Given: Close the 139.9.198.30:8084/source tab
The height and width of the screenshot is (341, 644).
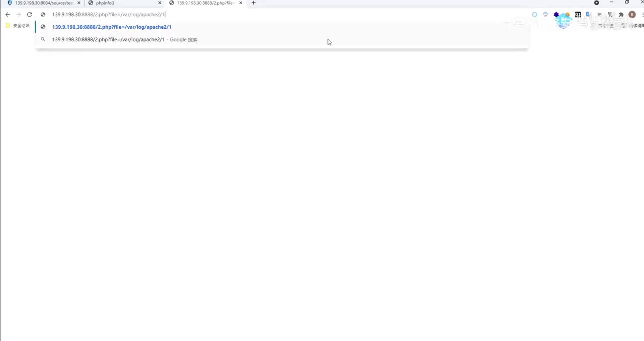Looking at the screenshot, I should 79,3.
